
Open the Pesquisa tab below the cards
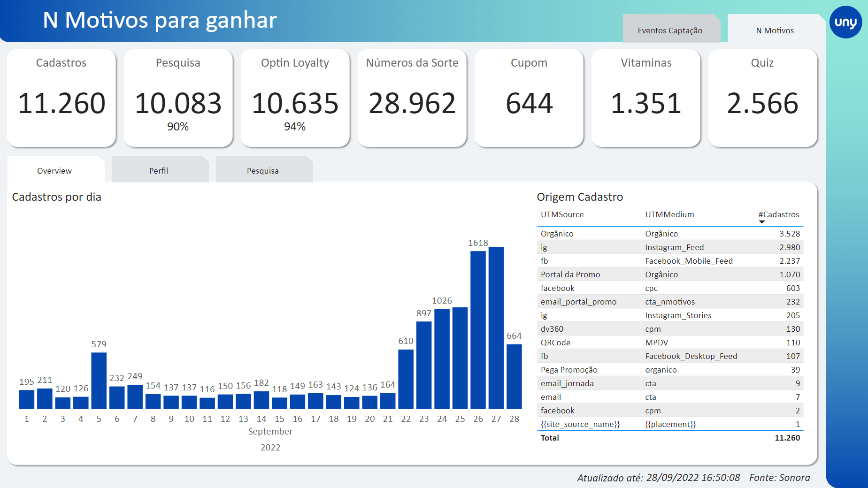click(x=263, y=171)
